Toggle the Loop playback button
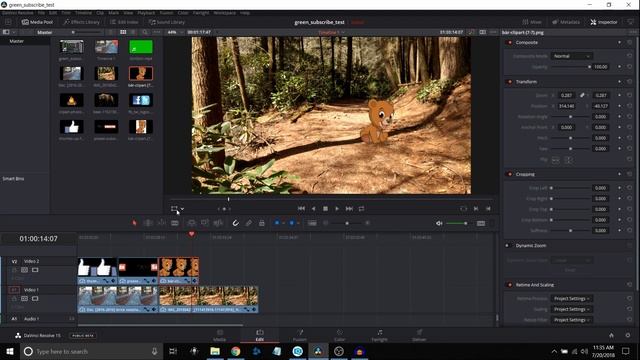This screenshot has height=360, width=640. click(361, 209)
